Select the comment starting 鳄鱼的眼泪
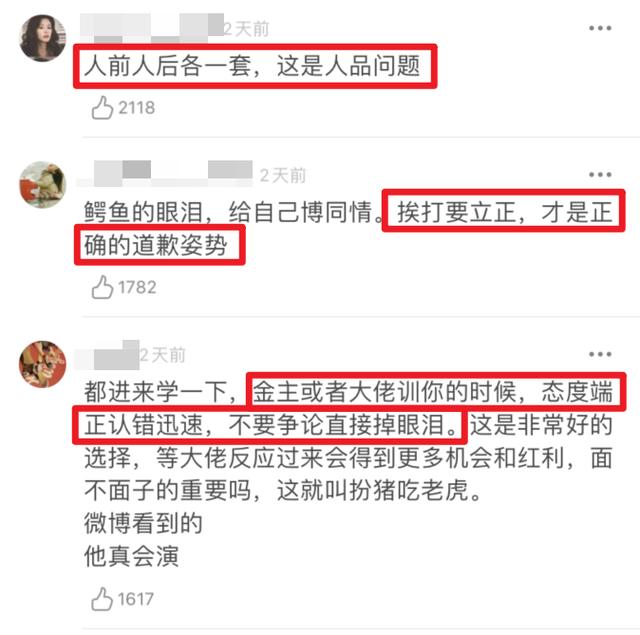This screenshot has height=635, width=640. pyautogui.click(x=349, y=229)
